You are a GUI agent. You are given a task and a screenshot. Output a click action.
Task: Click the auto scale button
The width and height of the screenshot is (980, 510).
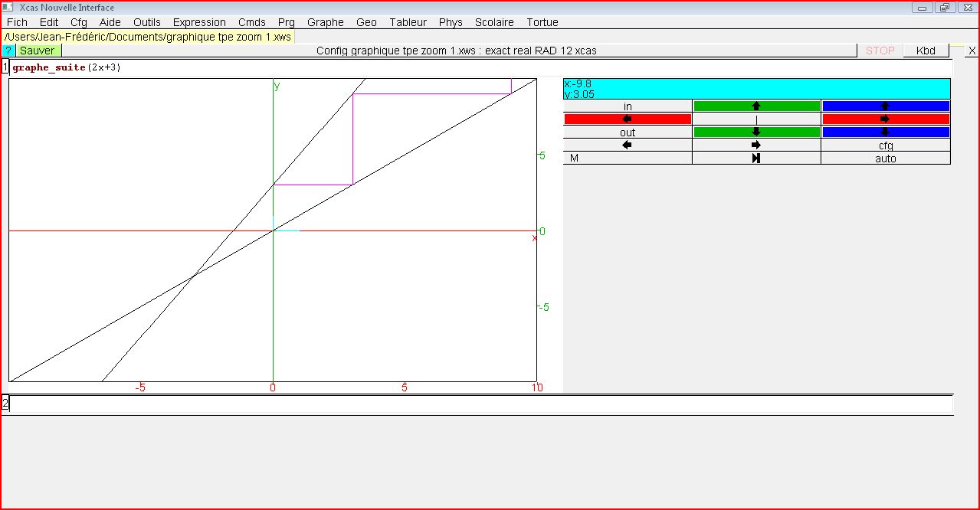click(886, 159)
